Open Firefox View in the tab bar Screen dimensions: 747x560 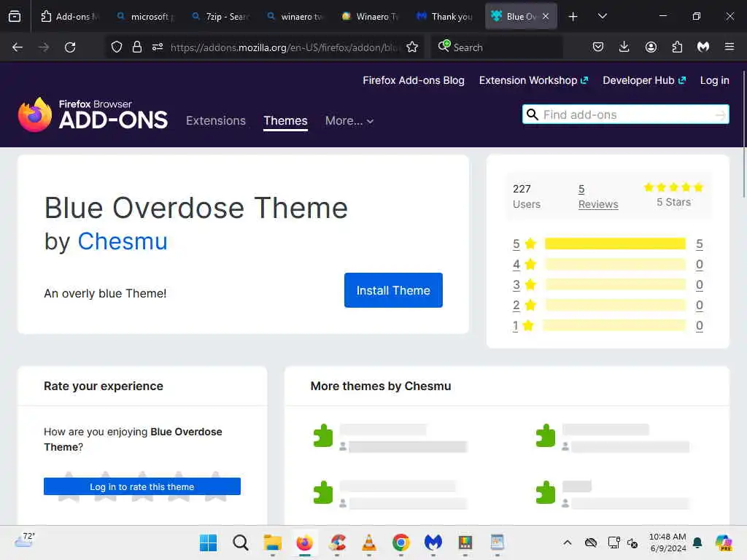[15, 16]
